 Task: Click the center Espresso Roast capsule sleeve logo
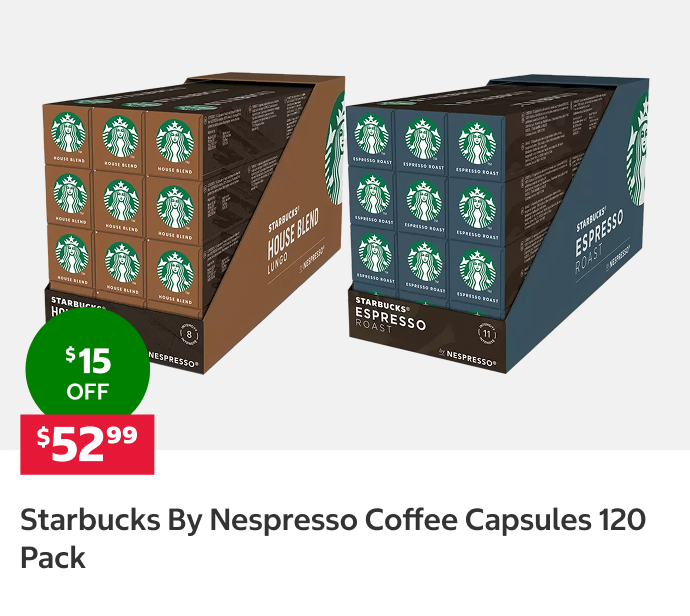coord(424,201)
